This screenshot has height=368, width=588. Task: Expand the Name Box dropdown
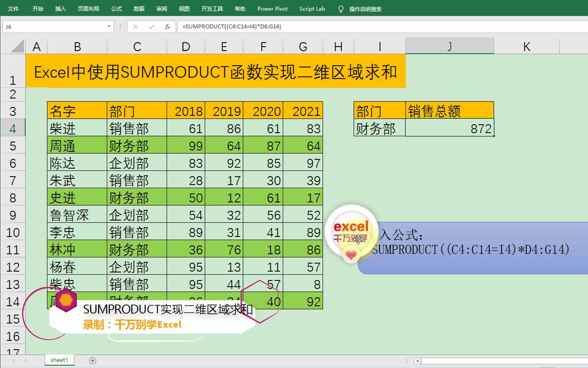(109, 26)
